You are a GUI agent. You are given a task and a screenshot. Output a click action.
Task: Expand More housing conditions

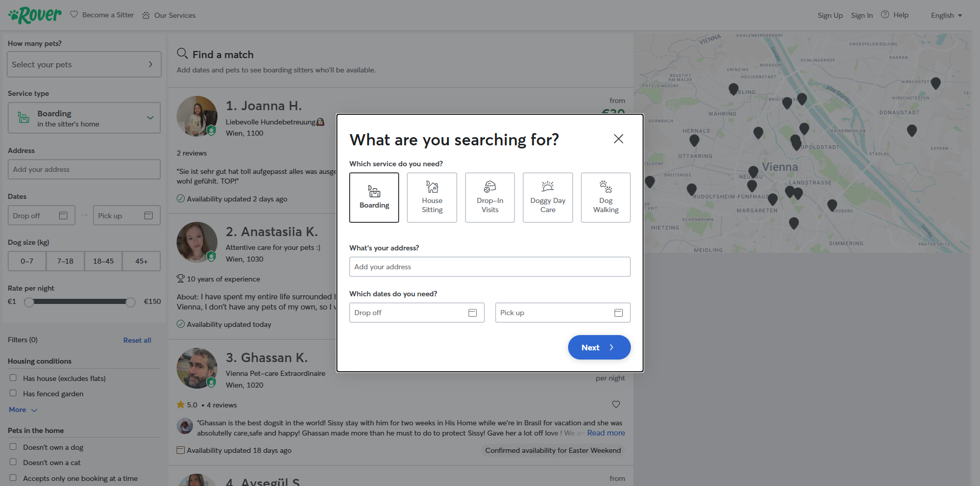click(x=23, y=410)
